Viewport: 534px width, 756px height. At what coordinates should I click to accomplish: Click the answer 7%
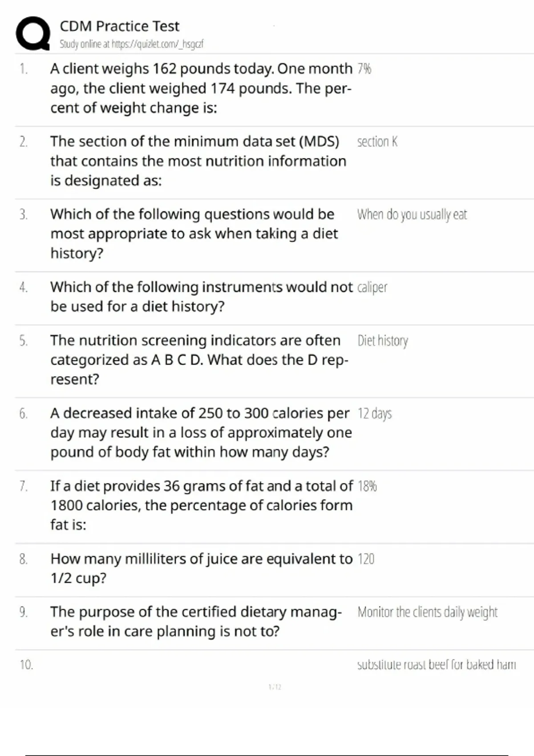click(364, 68)
